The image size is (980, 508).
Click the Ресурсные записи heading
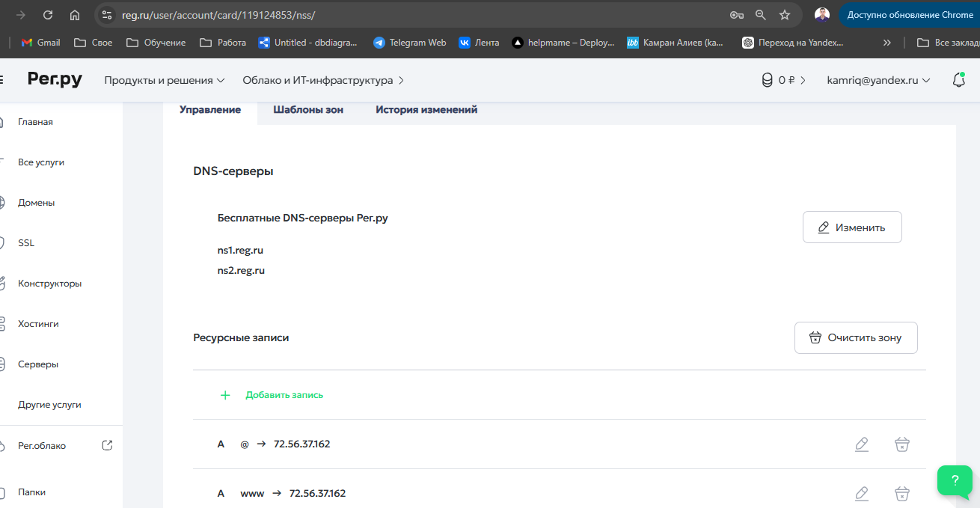[241, 337]
